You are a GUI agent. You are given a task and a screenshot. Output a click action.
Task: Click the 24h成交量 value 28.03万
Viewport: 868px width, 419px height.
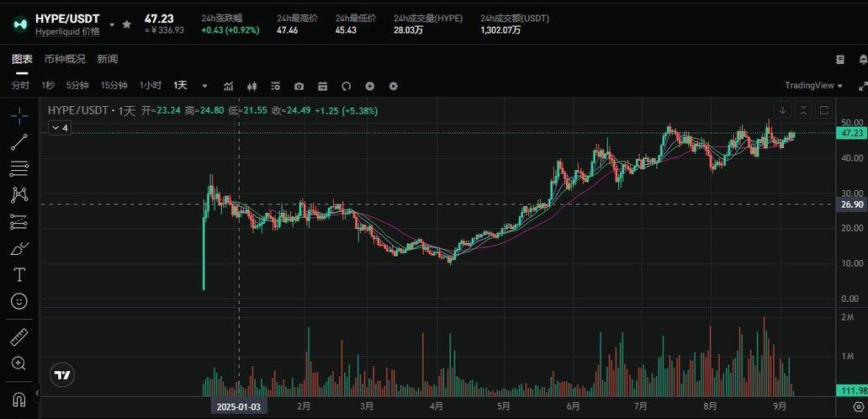point(409,30)
